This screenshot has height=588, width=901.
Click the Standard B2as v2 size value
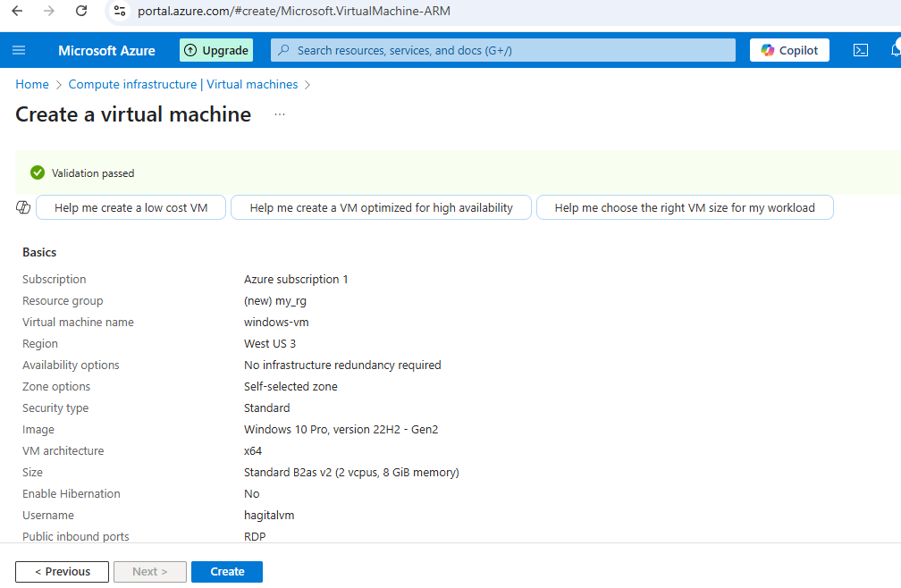click(x=351, y=473)
